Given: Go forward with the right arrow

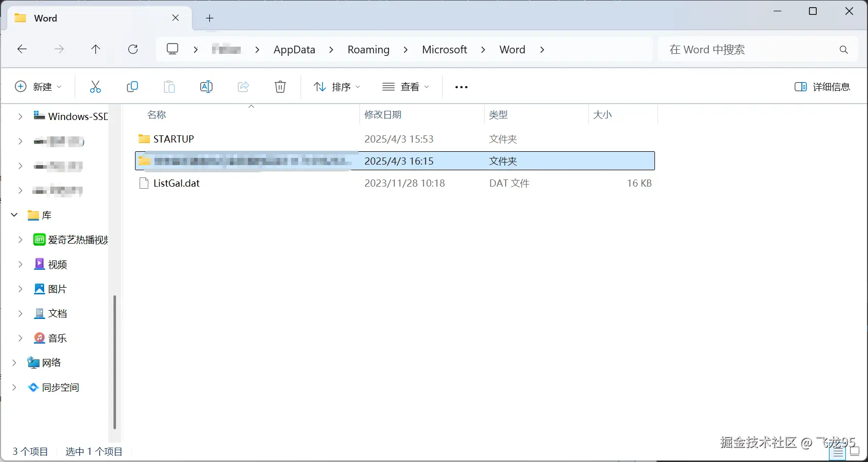Looking at the screenshot, I should tap(59, 49).
